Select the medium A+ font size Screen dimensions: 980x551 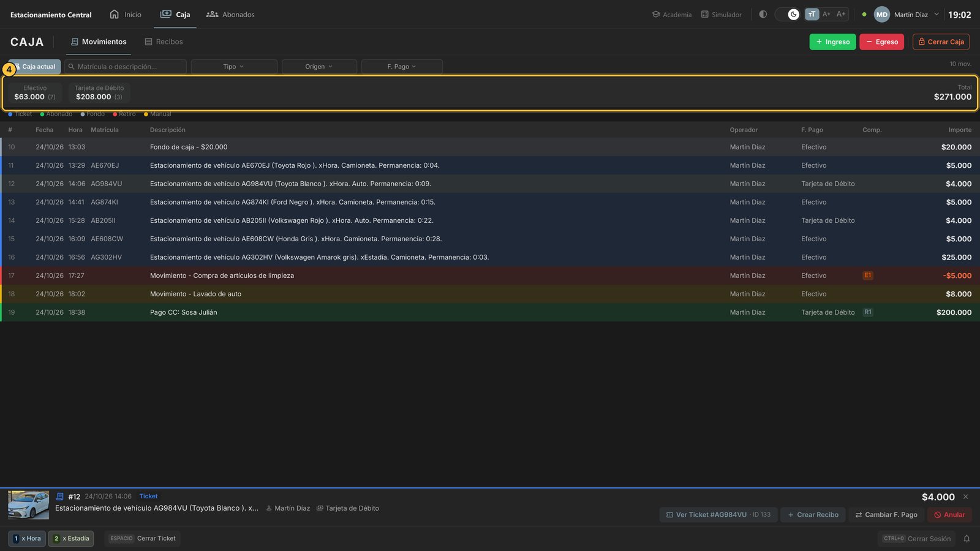point(826,14)
